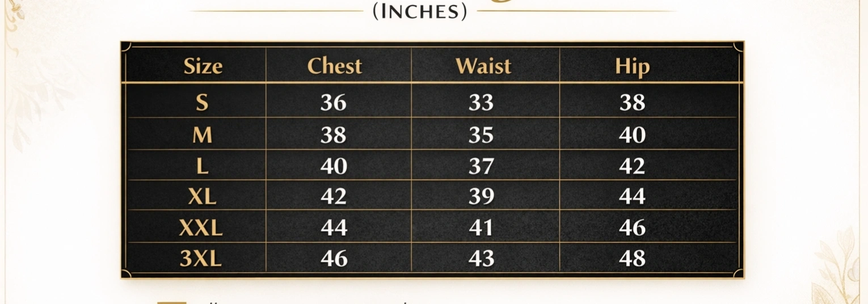868x304 pixels.
Task: Click the Hip column header
Action: pyautogui.click(x=632, y=67)
